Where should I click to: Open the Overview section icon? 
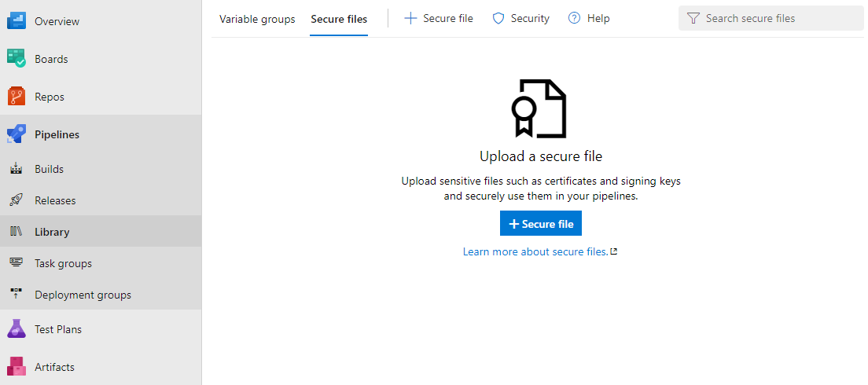pos(16,21)
